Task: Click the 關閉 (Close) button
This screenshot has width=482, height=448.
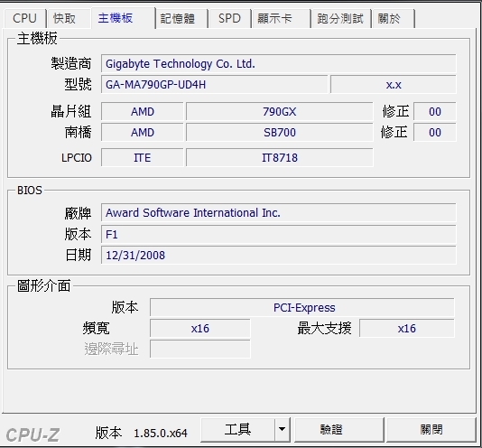Action: (431, 430)
